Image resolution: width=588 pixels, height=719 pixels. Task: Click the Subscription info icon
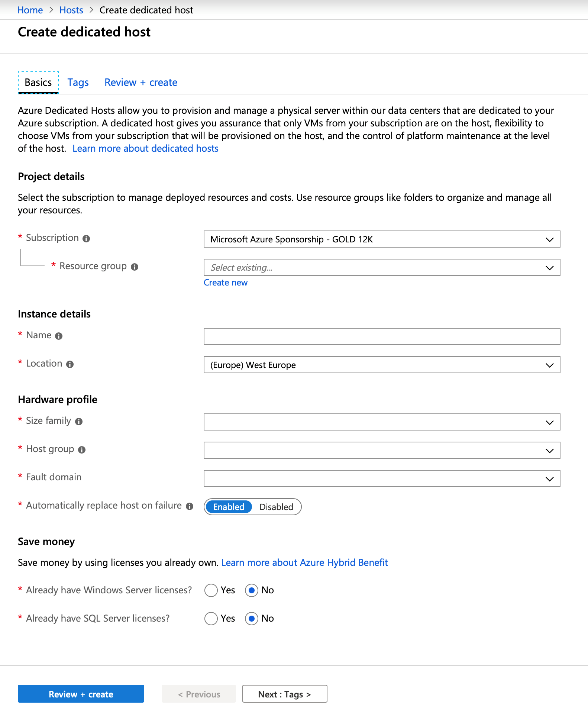coord(86,239)
